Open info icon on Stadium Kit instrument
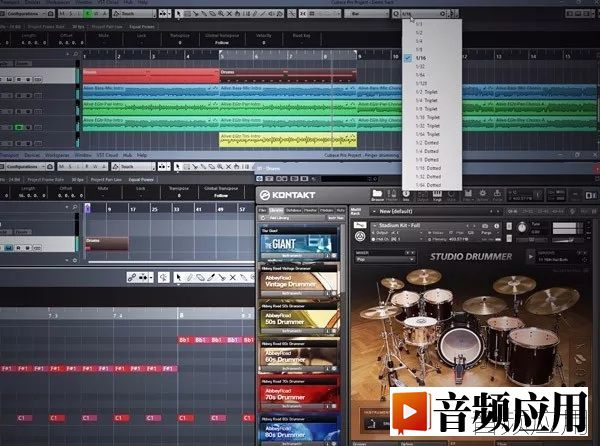 (x=496, y=226)
